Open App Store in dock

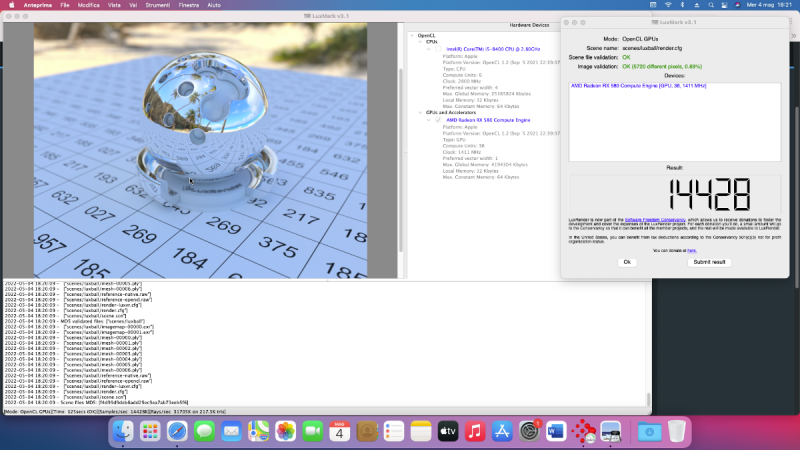(x=502, y=432)
